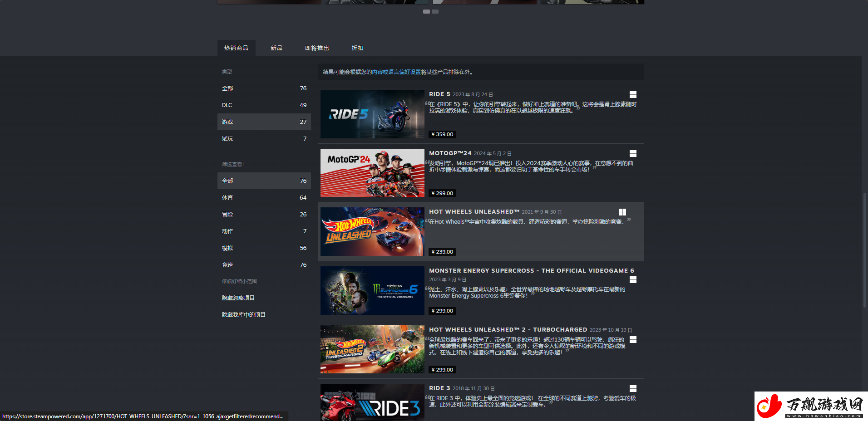The image size is (868, 421).
Task: Click Hot Wheels Unleashed date 2021年9月30日
Action: [542, 212]
